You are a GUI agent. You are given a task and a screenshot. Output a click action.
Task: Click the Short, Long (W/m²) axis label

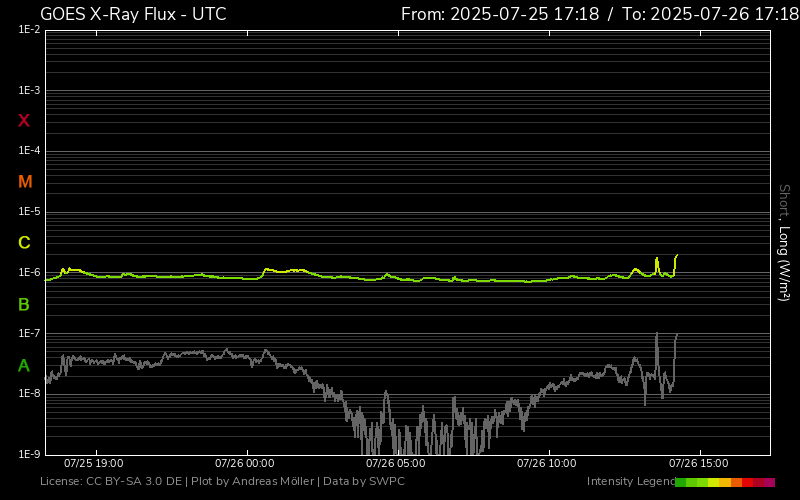pos(785,243)
